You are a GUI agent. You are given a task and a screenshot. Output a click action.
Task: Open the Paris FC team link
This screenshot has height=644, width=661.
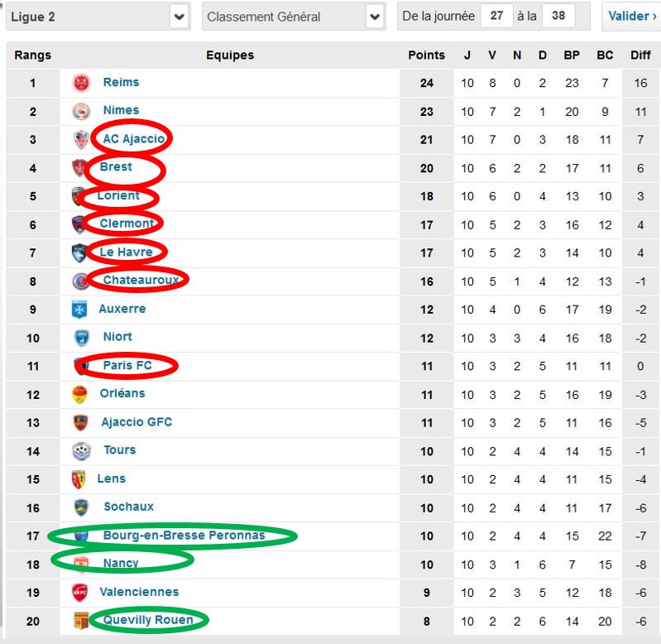pos(127,365)
